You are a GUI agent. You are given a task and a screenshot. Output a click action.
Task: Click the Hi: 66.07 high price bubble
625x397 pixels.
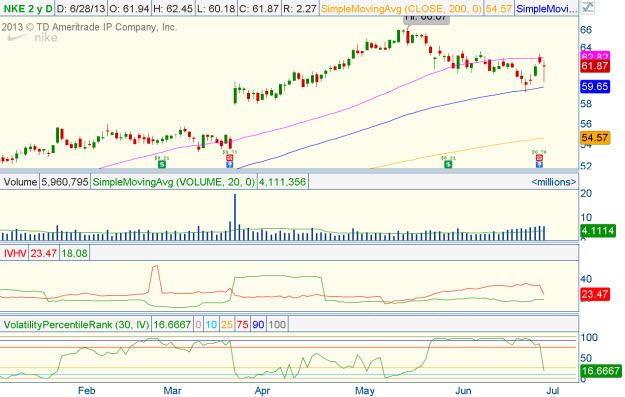pos(426,19)
